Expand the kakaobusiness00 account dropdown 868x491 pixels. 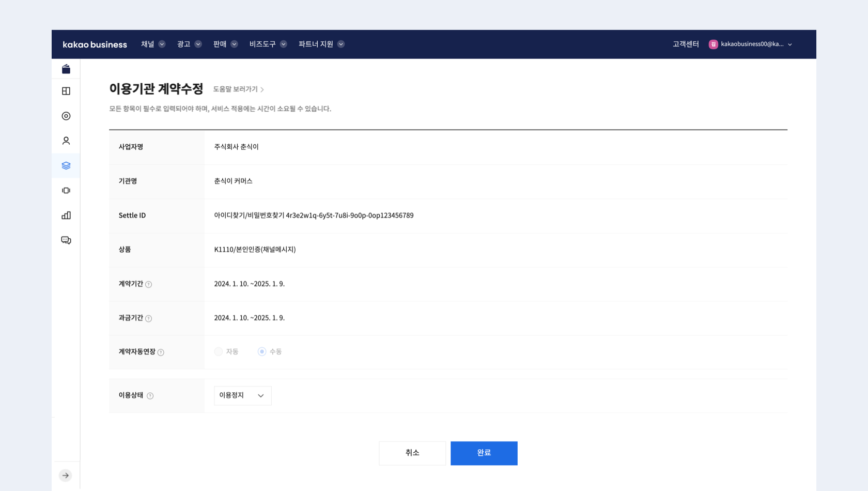click(751, 44)
